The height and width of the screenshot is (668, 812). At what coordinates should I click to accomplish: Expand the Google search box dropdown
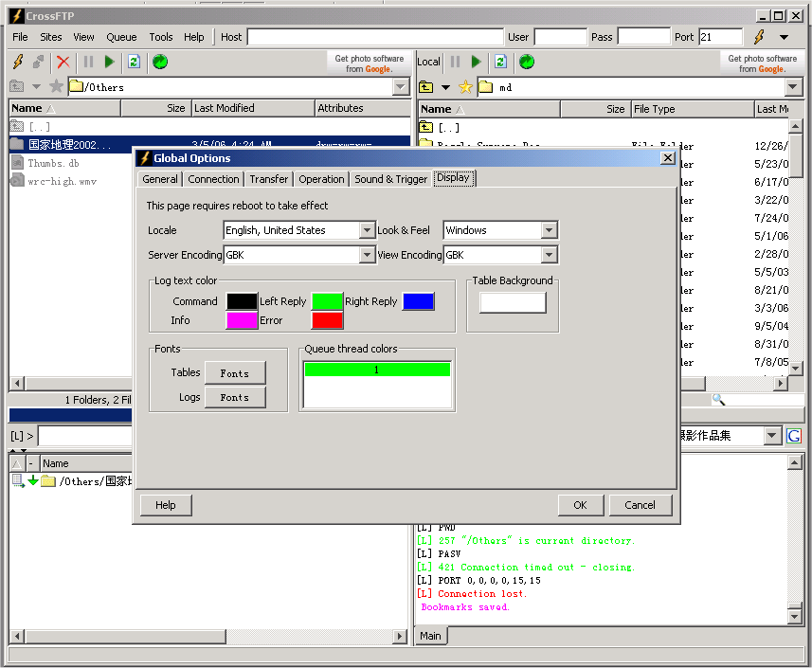[x=771, y=436]
